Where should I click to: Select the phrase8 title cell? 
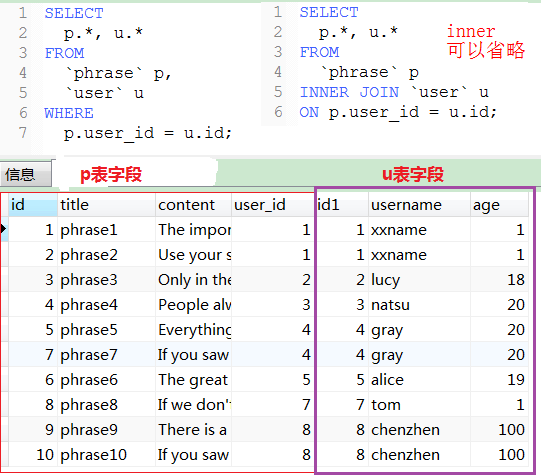click(x=106, y=405)
